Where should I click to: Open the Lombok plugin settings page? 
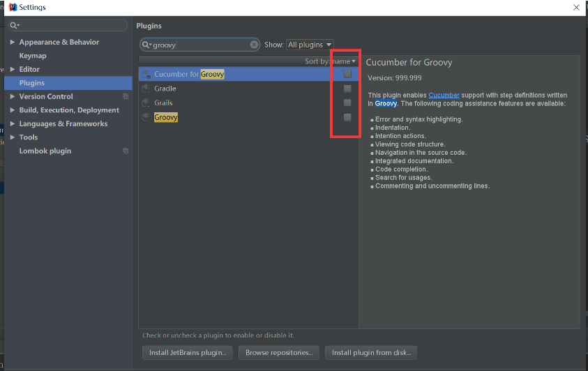point(45,151)
